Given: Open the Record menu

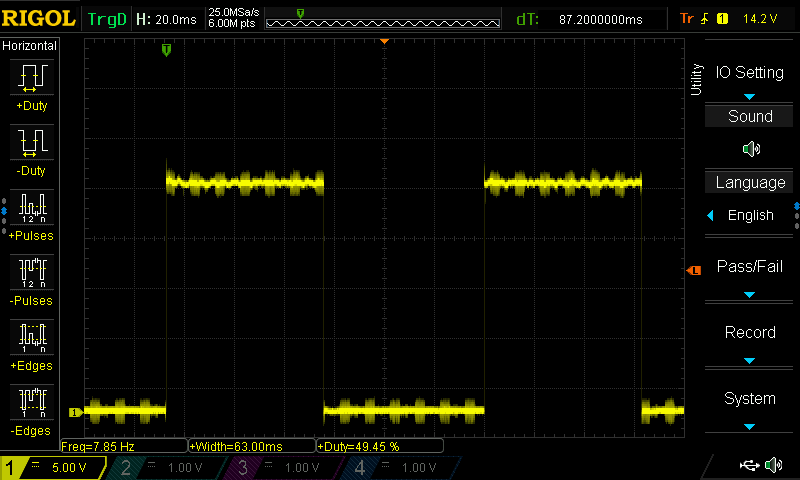Looking at the screenshot, I should pos(750,333).
